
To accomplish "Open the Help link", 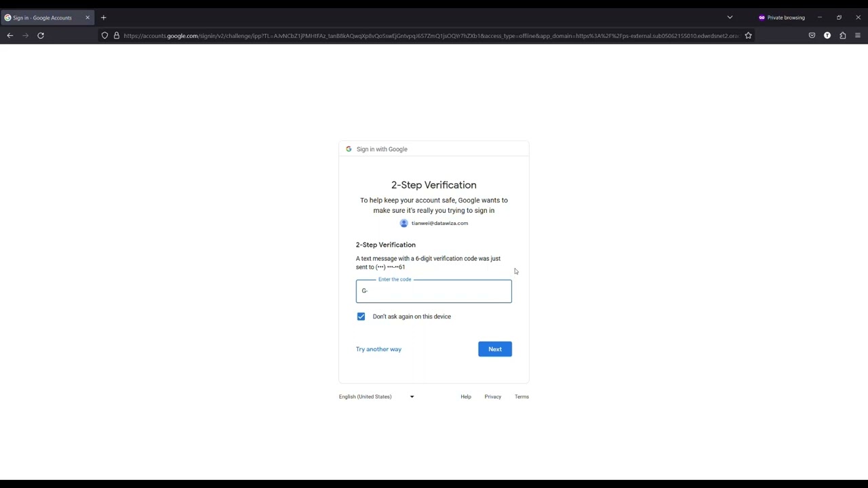I will click(466, 396).
